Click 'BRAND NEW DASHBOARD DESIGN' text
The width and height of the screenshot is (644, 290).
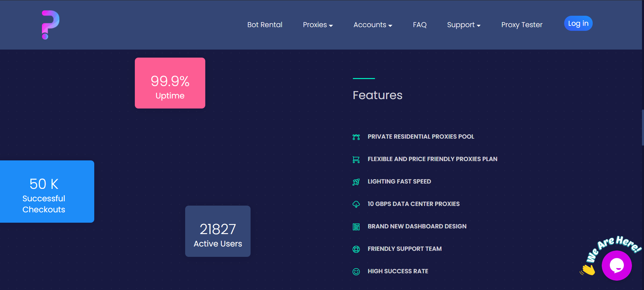point(417,226)
